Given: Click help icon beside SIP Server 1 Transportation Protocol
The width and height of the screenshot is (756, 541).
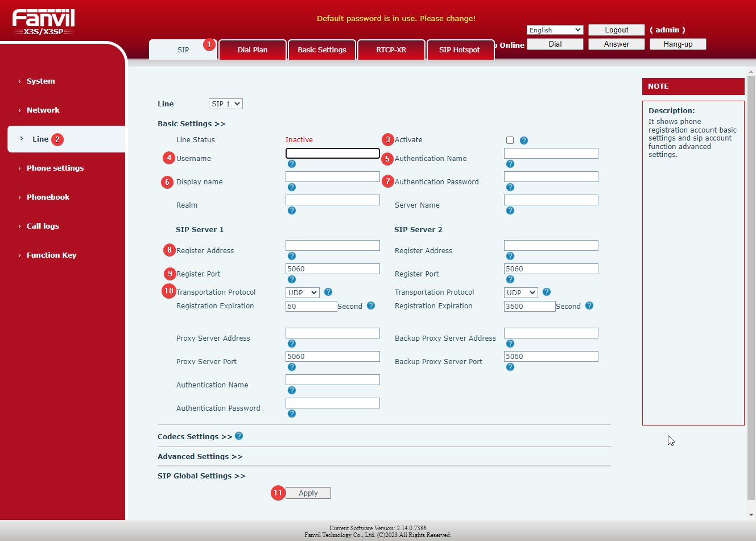Looking at the screenshot, I should pyautogui.click(x=328, y=292).
